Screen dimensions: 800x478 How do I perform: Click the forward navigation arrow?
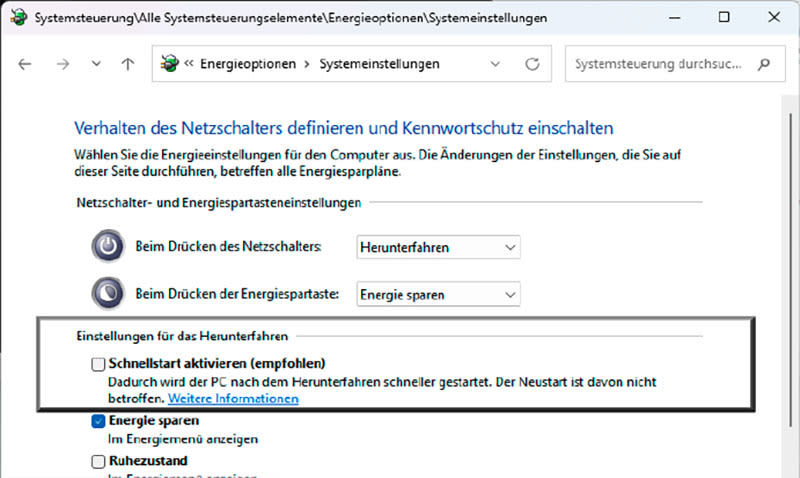[62, 64]
